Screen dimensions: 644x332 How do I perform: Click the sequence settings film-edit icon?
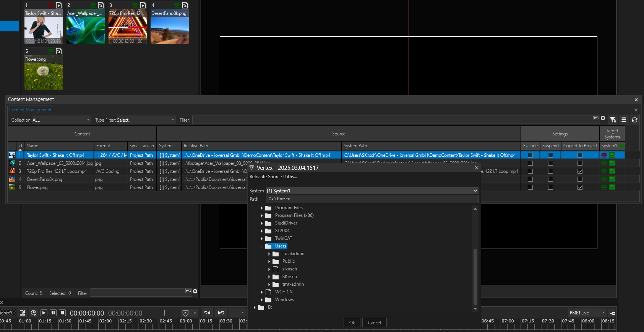pyautogui.click(x=23, y=313)
